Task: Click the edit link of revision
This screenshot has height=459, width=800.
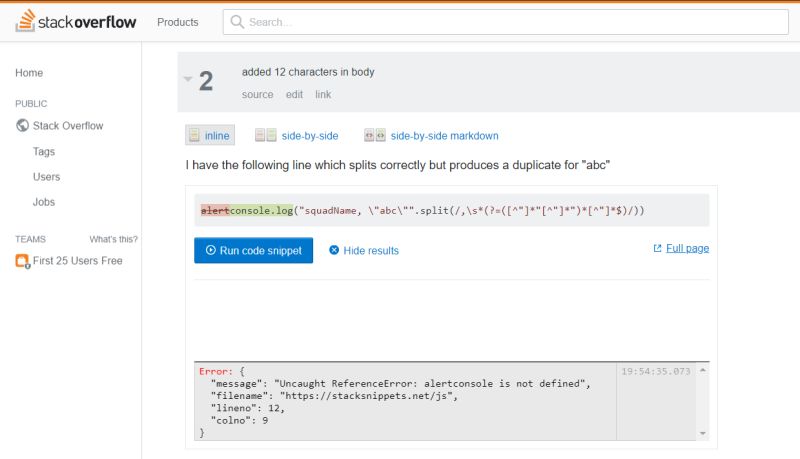Action: (294, 94)
